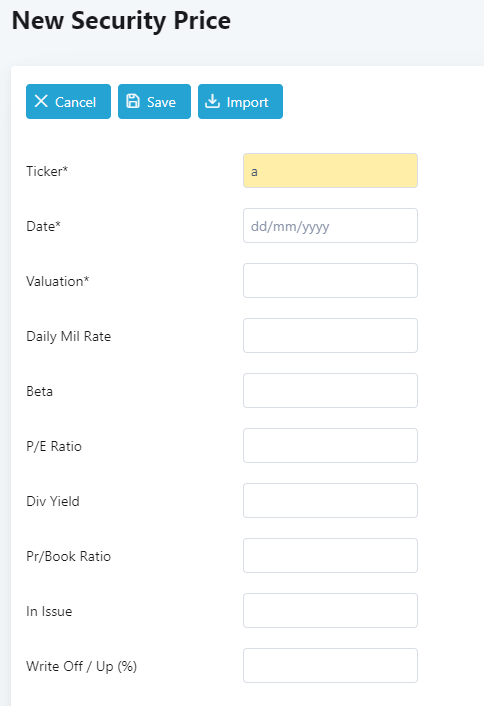Select the Date field with dd/mm/yyyy placeholder
484x706 pixels.
pyautogui.click(x=330, y=226)
